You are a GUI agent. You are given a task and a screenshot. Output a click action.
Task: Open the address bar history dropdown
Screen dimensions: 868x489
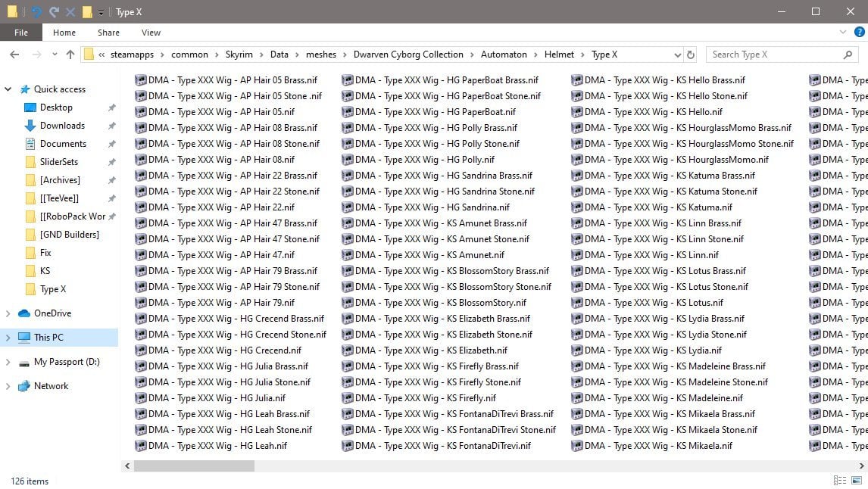(678, 55)
